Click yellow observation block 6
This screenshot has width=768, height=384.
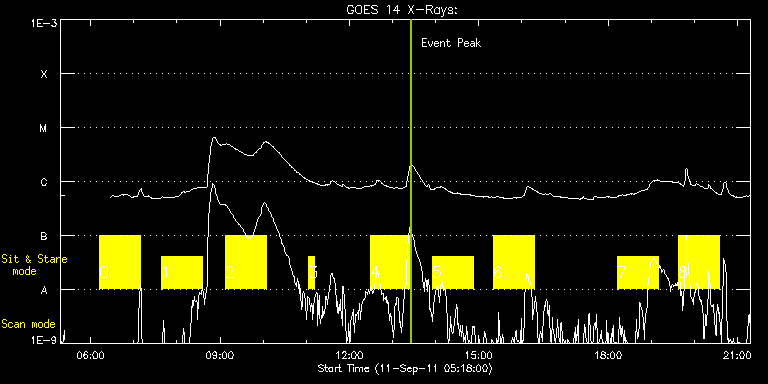(514, 262)
